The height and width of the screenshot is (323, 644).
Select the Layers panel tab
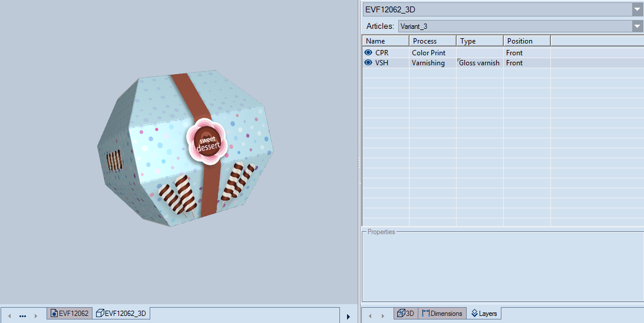[x=484, y=314]
